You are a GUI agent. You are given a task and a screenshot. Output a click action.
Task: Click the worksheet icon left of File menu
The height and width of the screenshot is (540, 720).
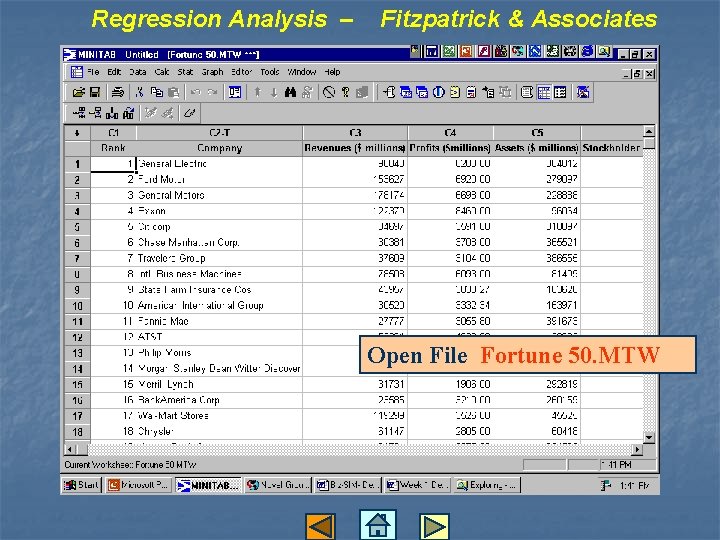[x=77, y=72]
